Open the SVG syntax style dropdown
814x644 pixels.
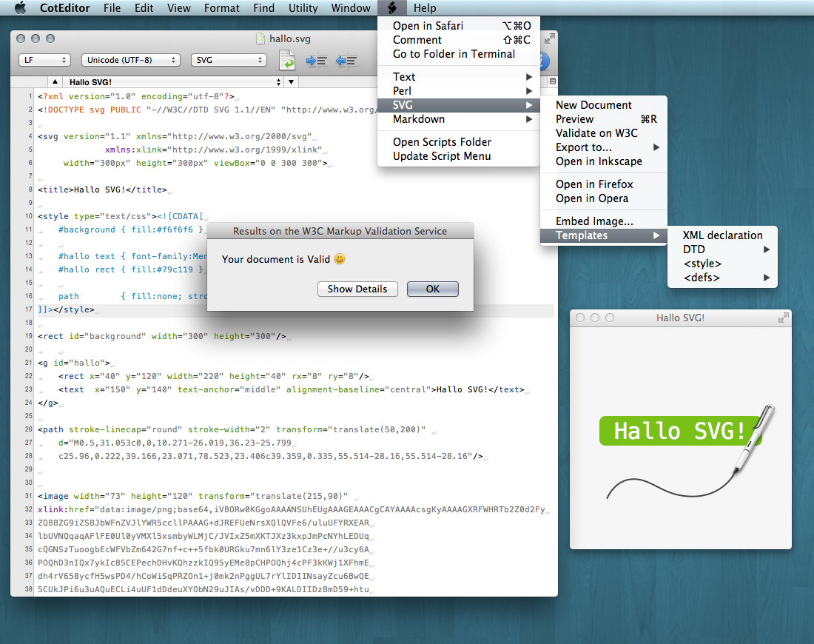[229, 60]
